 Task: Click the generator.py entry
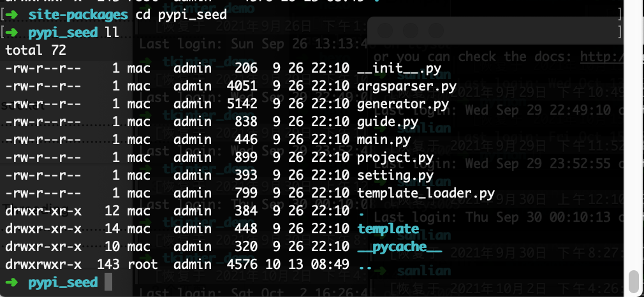tap(403, 104)
